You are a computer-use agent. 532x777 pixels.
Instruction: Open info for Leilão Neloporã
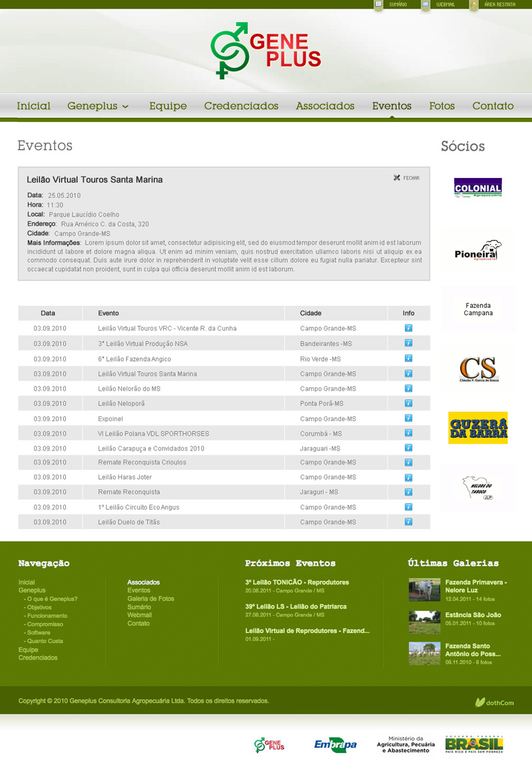coord(408,403)
